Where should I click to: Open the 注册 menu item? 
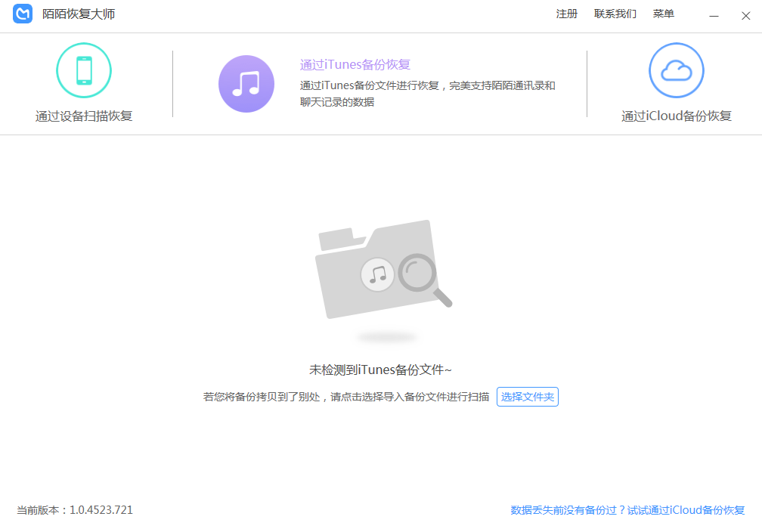(567, 14)
